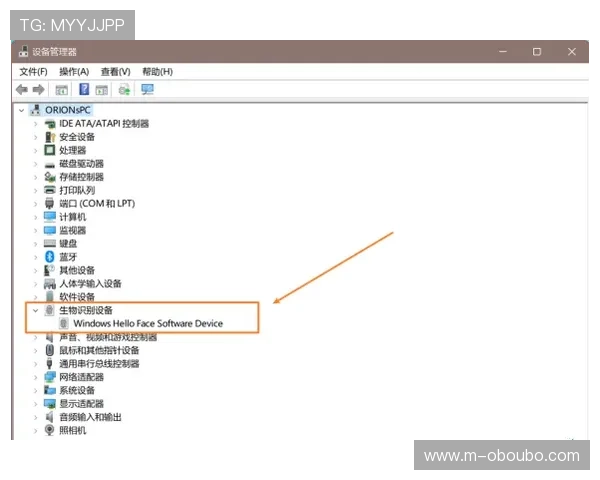This screenshot has height=480, width=600.
Task: Minimize the 设备管理器 window
Action: tap(503, 52)
